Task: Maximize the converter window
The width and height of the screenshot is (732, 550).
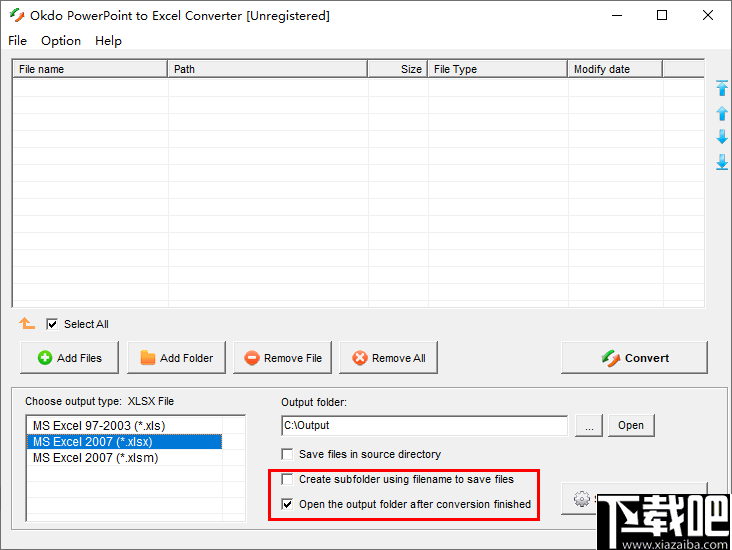Action: coord(662,15)
